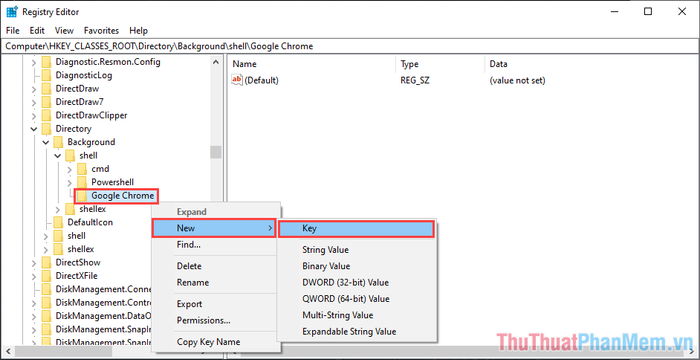Expand the DirectShow key
The width and height of the screenshot is (700, 360).
pos(34,263)
